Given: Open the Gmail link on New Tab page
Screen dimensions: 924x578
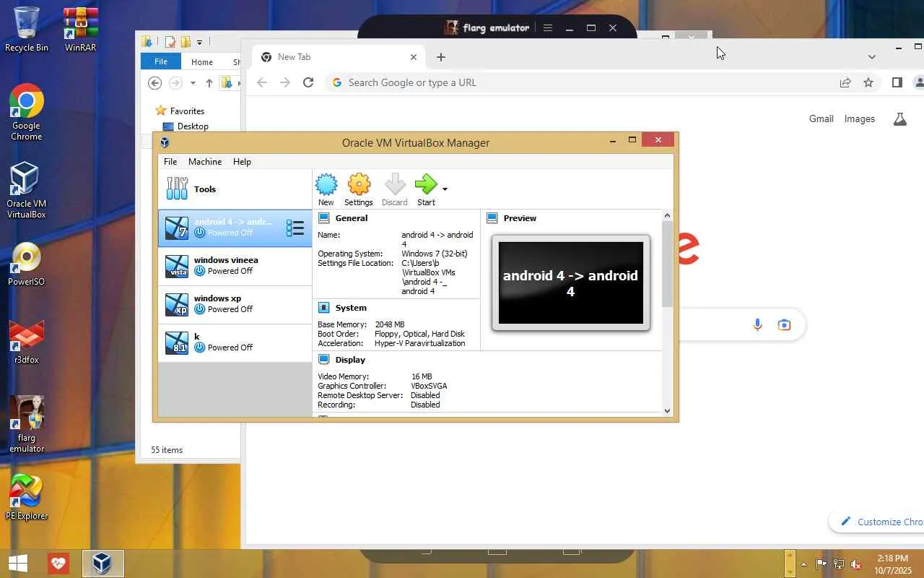Looking at the screenshot, I should pyautogui.click(x=821, y=118).
